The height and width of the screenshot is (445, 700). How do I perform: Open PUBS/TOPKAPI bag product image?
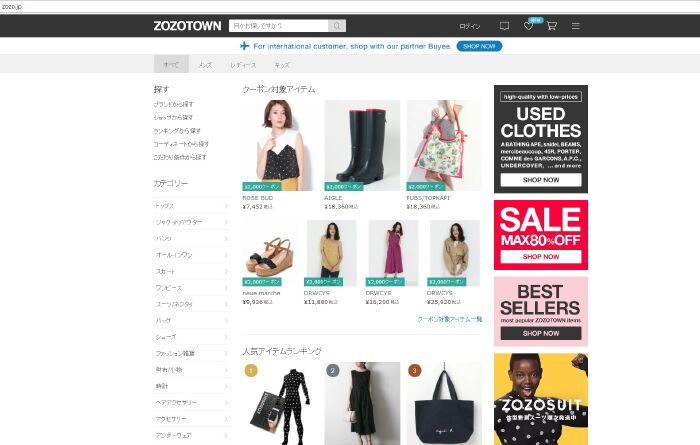(x=444, y=145)
